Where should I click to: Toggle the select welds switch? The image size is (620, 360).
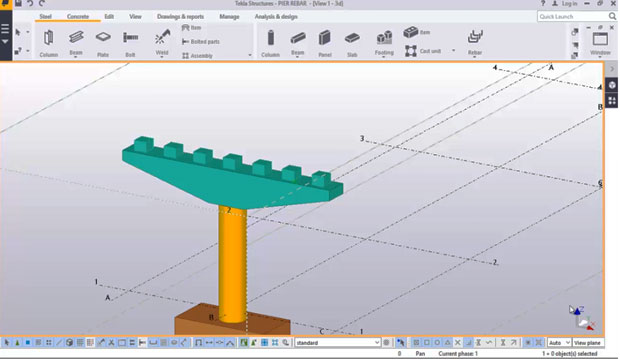(101, 343)
